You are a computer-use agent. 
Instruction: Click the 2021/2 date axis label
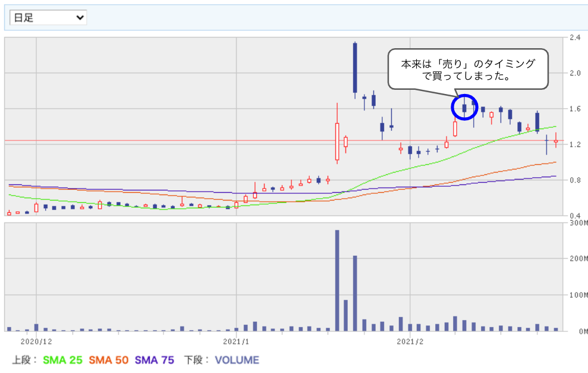[x=410, y=342]
